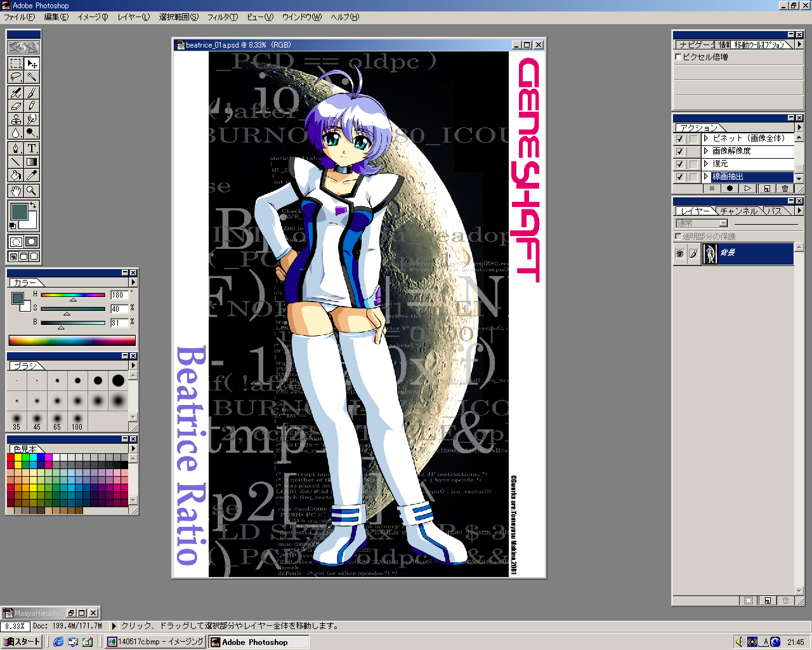Click the foreground color swatch in toolbox
Viewport: 812px width, 650px height.
coord(20,212)
